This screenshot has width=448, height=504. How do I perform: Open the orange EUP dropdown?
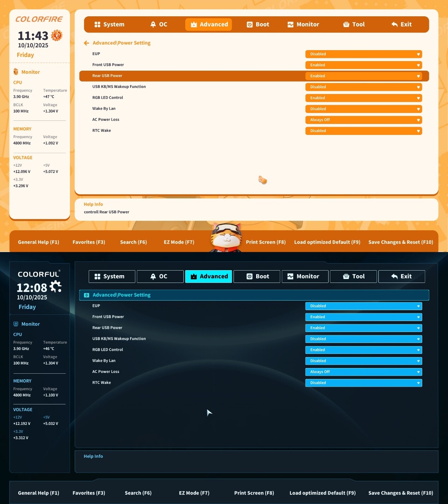363,54
